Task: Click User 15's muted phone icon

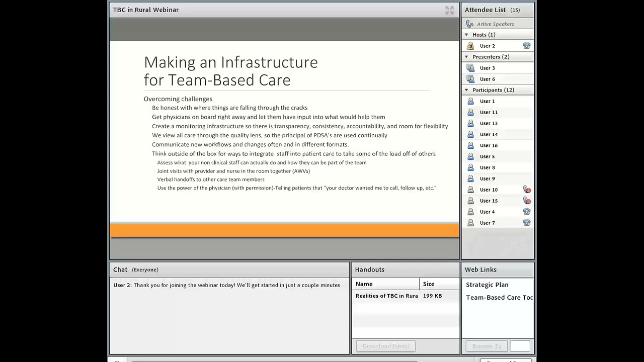Action: point(527,201)
